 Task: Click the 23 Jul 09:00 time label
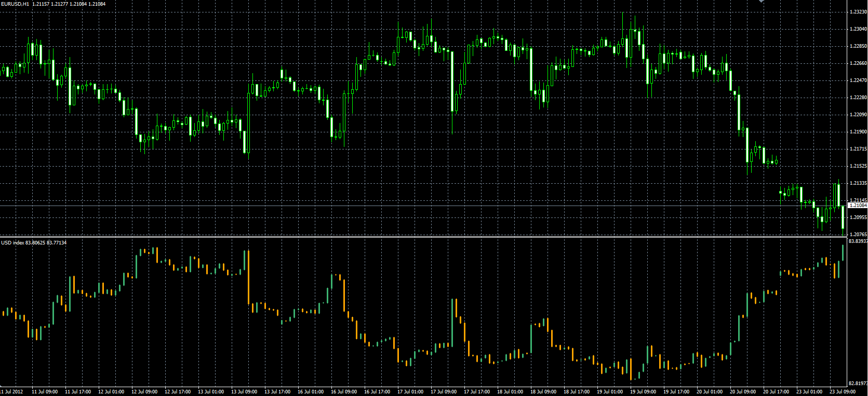click(x=843, y=392)
